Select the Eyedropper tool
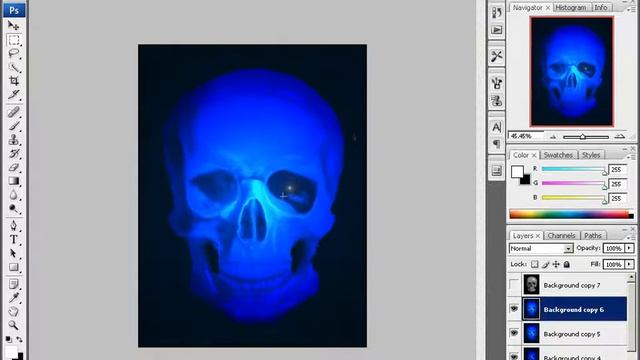This screenshot has height=360, width=640. click(x=13, y=298)
